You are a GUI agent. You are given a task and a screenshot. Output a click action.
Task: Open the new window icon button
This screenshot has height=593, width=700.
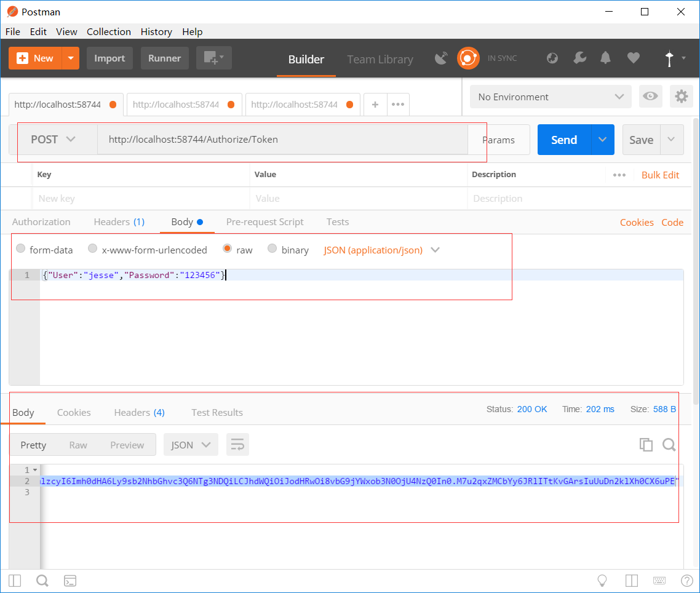pyautogui.click(x=214, y=58)
